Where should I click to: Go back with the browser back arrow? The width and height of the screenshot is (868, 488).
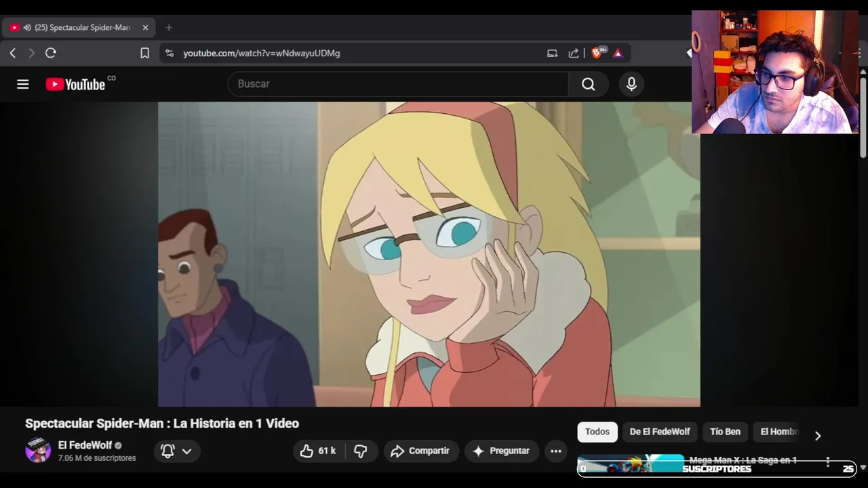click(13, 53)
